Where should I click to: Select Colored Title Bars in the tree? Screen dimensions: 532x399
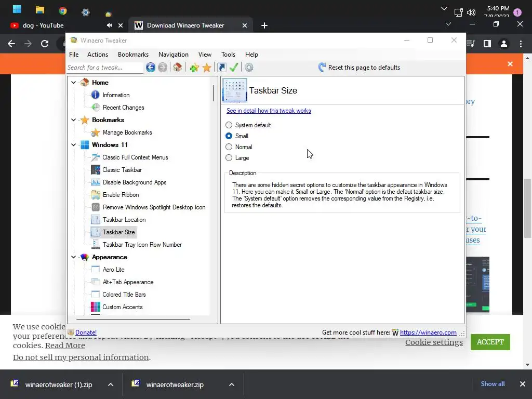(x=124, y=295)
